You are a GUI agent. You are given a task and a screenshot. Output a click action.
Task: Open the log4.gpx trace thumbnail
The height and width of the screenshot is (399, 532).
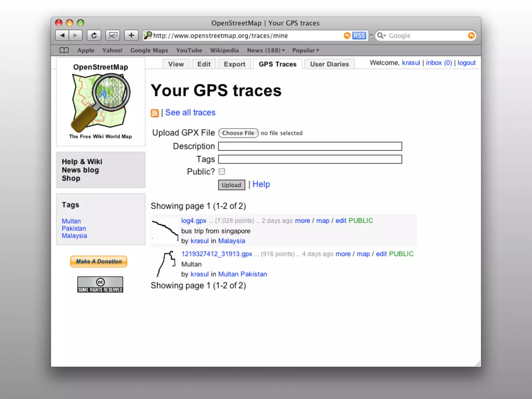pyautogui.click(x=165, y=230)
